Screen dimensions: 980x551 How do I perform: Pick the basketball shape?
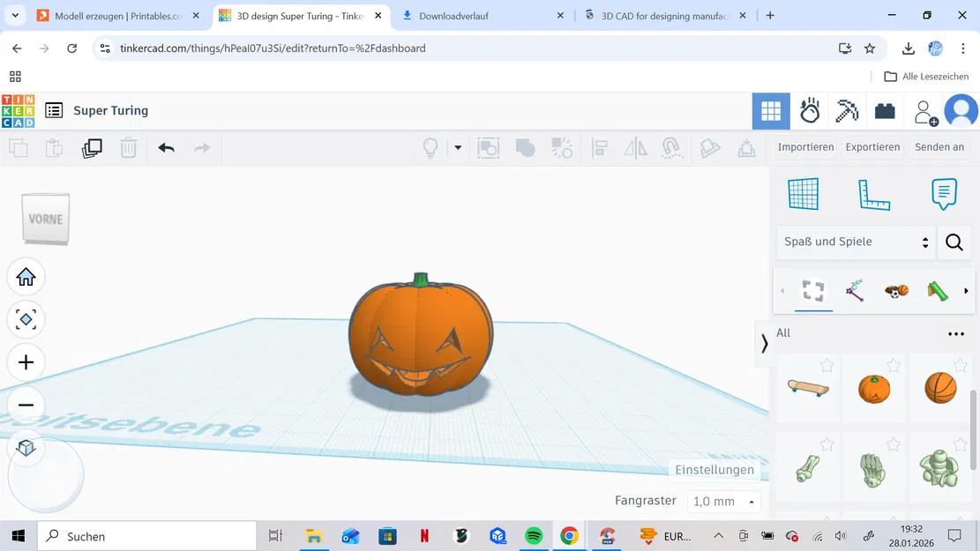(940, 388)
